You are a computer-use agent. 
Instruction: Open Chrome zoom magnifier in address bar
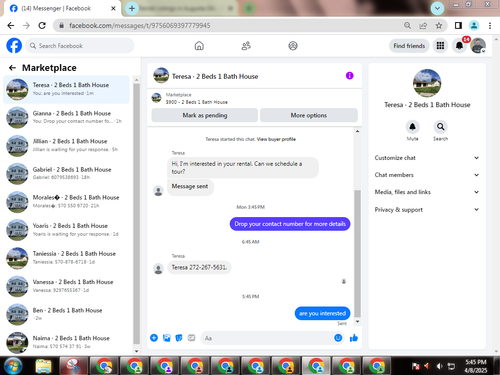pos(407,25)
